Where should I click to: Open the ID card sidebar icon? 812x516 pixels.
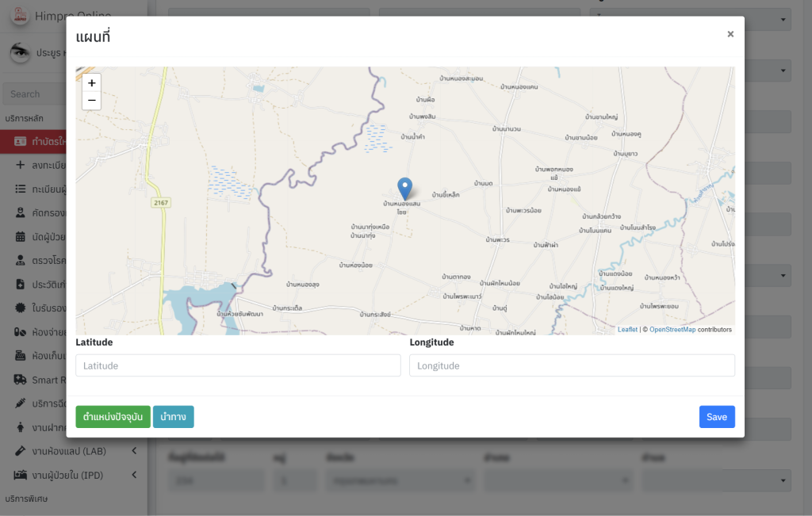click(20, 141)
